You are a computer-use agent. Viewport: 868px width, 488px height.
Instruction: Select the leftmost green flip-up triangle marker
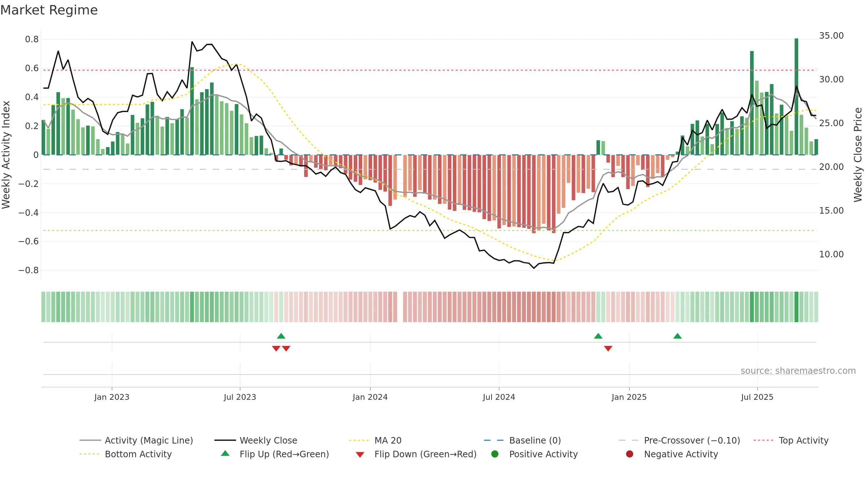(x=281, y=336)
